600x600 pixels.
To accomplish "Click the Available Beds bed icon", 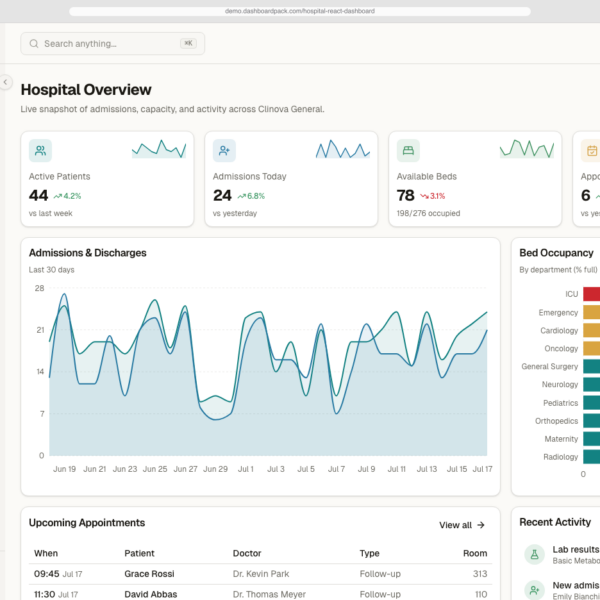I will pos(408,150).
